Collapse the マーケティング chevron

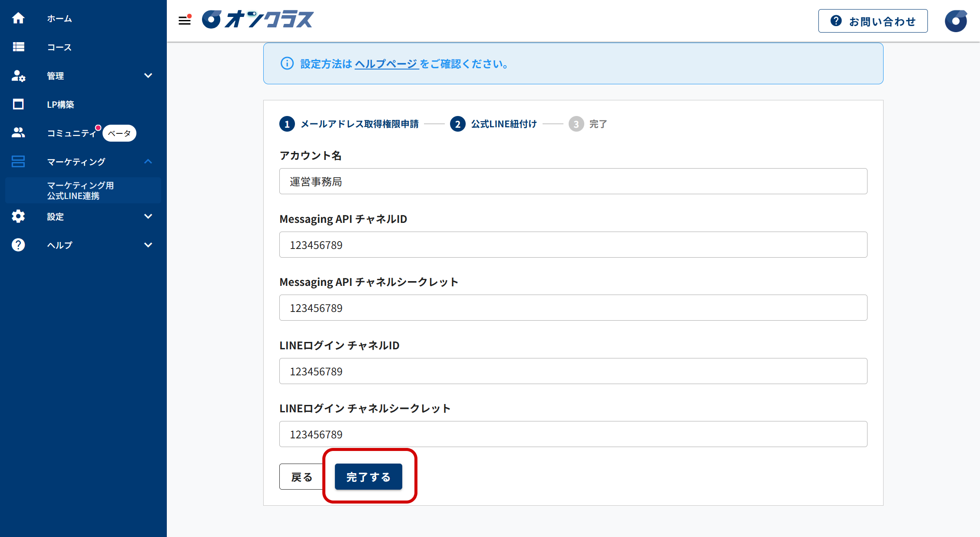coord(148,162)
